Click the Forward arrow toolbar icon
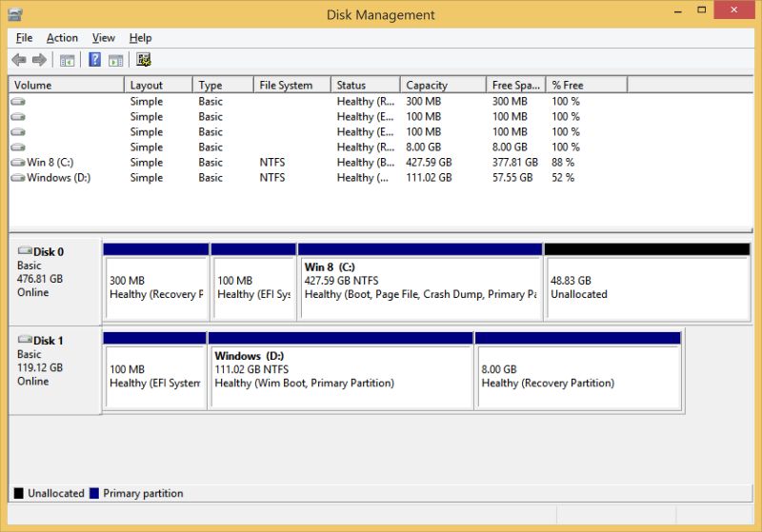This screenshot has width=762, height=532. [39, 60]
